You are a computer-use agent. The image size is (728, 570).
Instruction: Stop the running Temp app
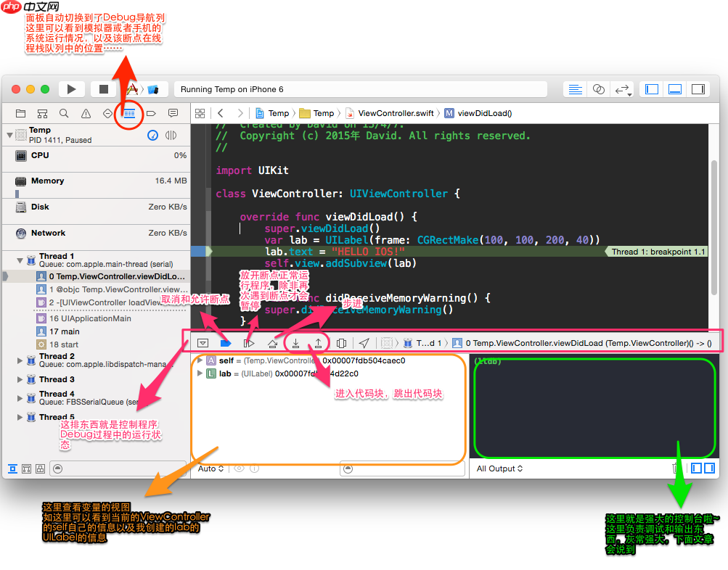101,88
